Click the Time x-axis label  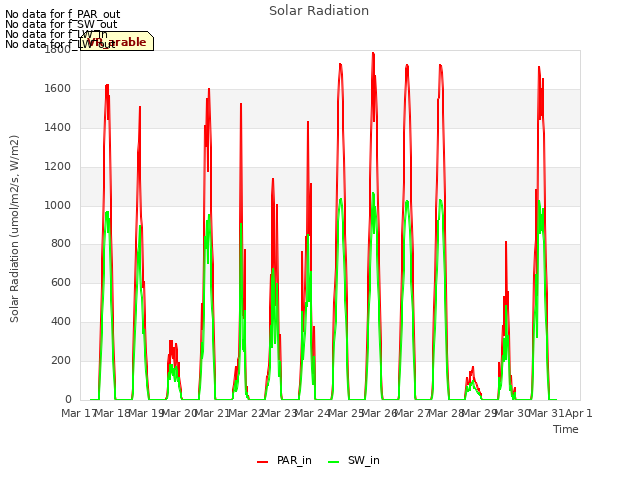click(x=566, y=429)
